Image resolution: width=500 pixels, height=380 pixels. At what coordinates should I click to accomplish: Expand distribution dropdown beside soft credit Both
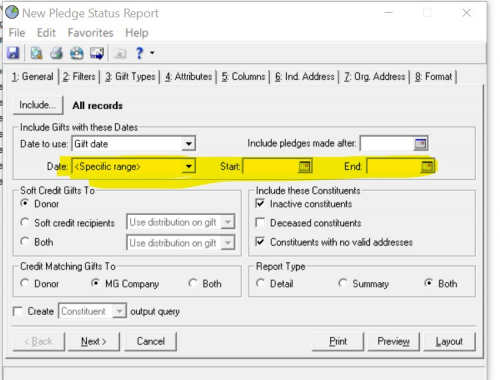[x=228, y=243]
